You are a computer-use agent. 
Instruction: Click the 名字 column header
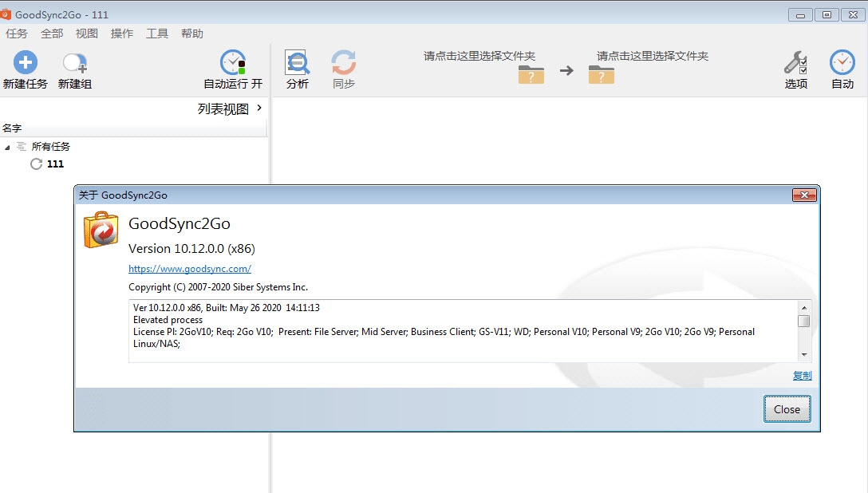click(x=133, y=128)
